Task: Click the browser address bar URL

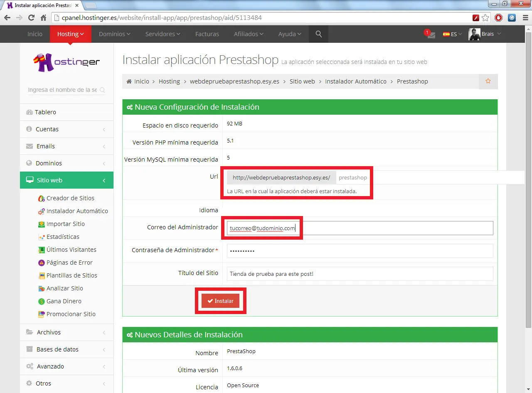Action: point(162,18)
